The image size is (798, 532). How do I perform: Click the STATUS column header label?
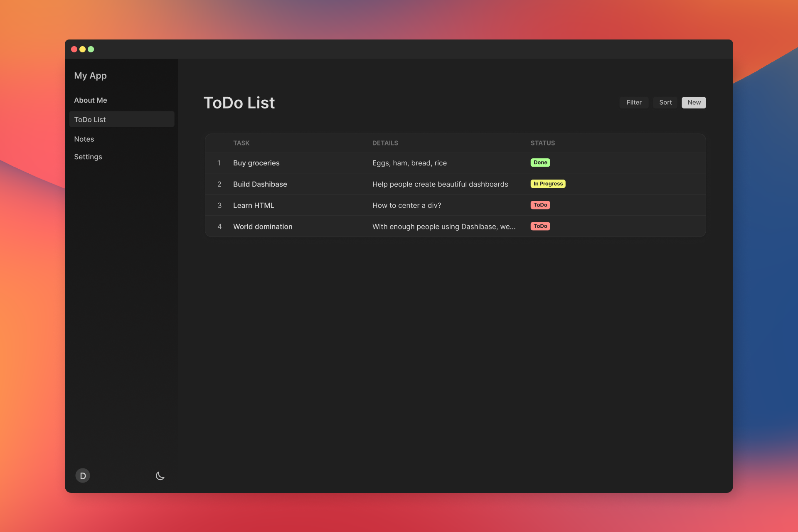(x=542, y=143)
